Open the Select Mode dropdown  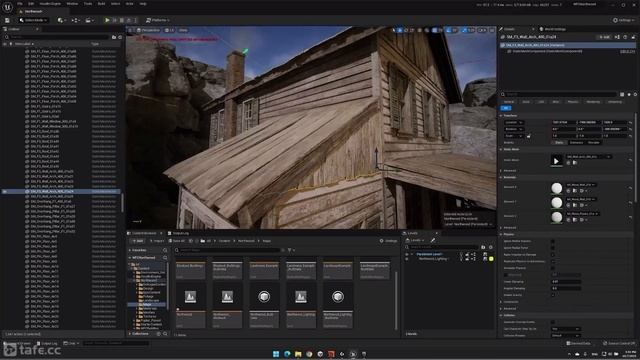click(33, 20)
